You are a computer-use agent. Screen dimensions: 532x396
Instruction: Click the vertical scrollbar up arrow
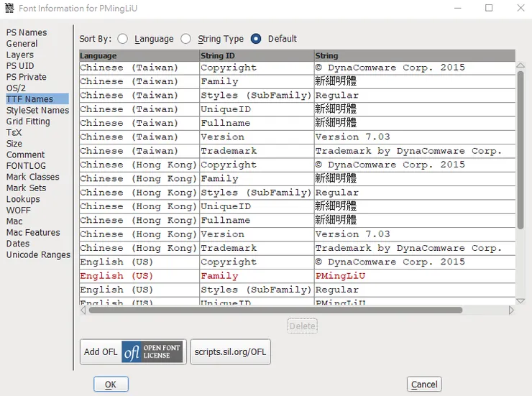[x=520, y=65]
